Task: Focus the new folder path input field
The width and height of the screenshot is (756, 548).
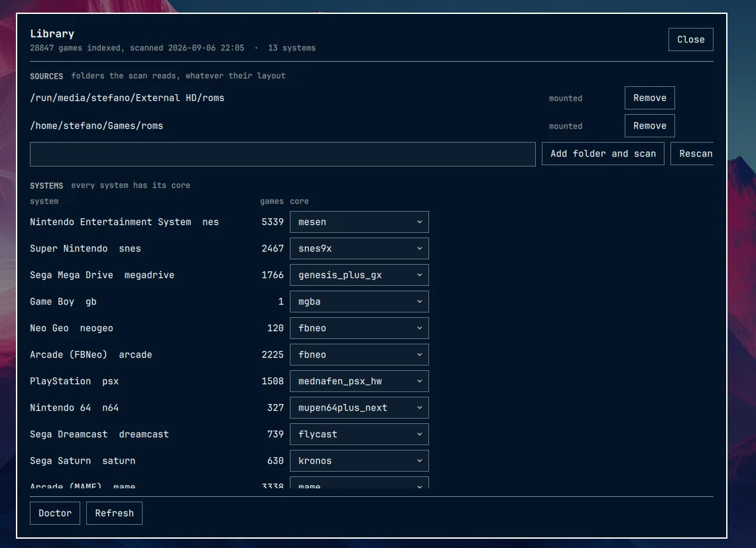Action: point(283,155)
